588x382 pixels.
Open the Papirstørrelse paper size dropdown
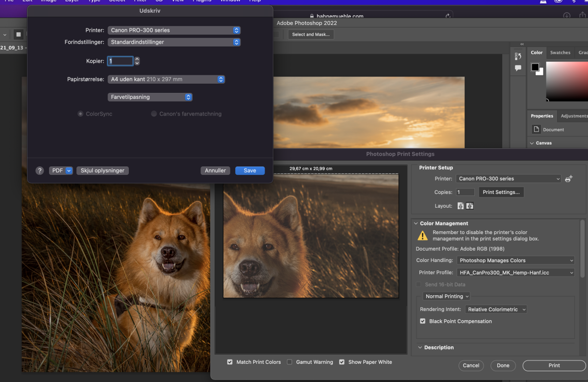[x=166, y=79]
